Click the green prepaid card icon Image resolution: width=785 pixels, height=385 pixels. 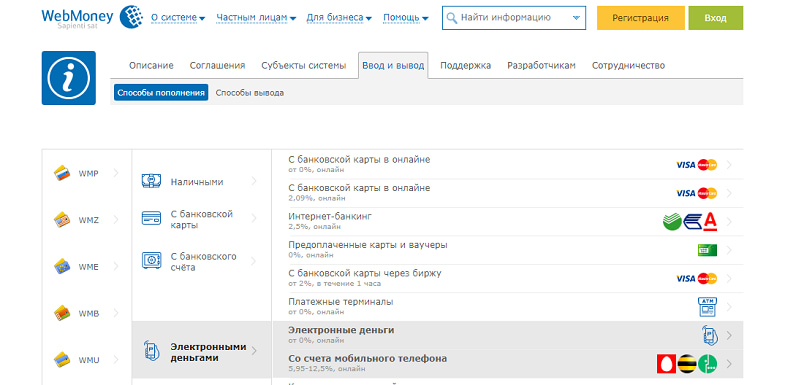tap(707, 250)
